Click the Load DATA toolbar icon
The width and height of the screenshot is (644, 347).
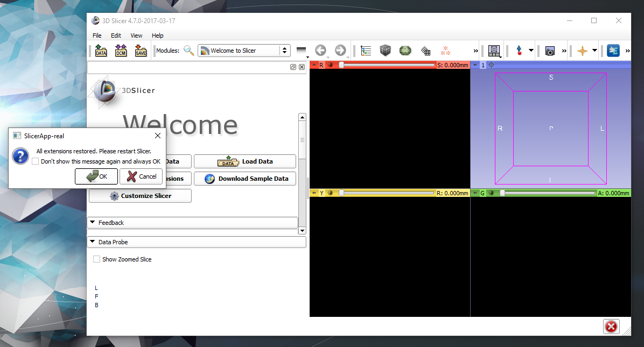coord(101,51)
